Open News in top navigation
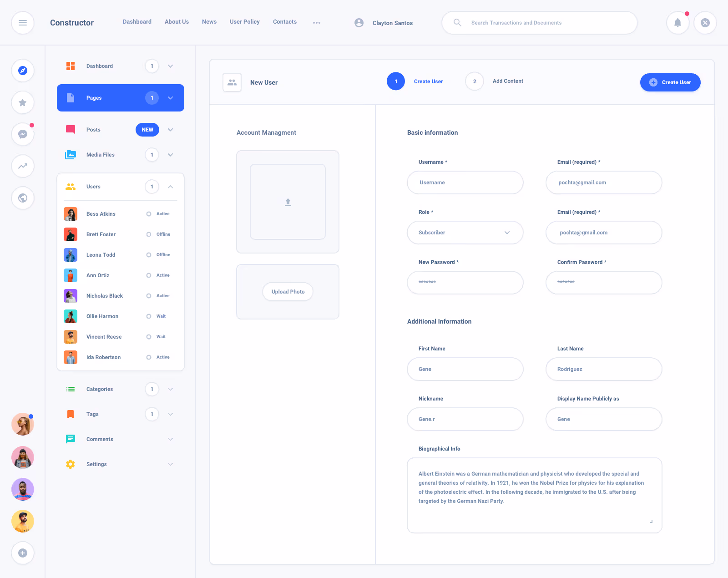The image size is (728, 578). tap(209, 22)
